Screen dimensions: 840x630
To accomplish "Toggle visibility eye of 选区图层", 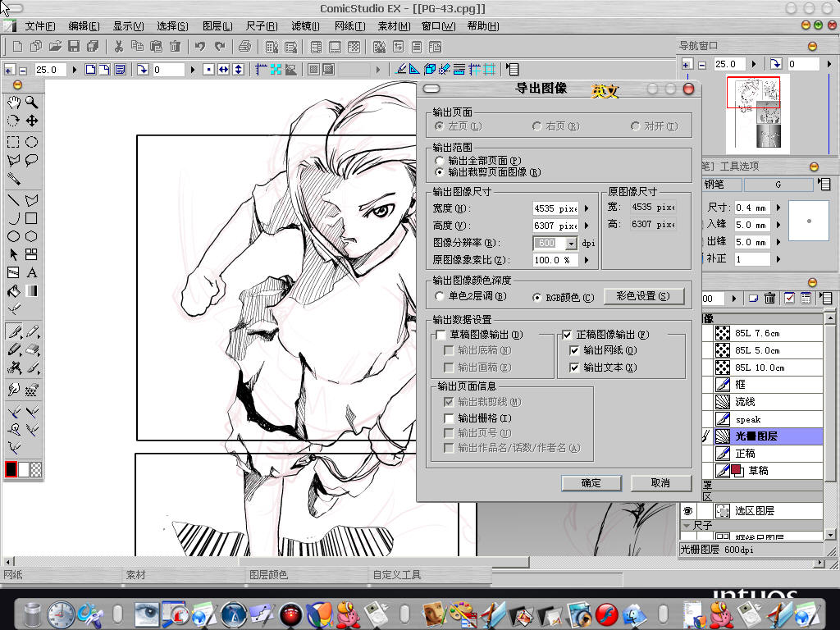I will tap(688, 510).
